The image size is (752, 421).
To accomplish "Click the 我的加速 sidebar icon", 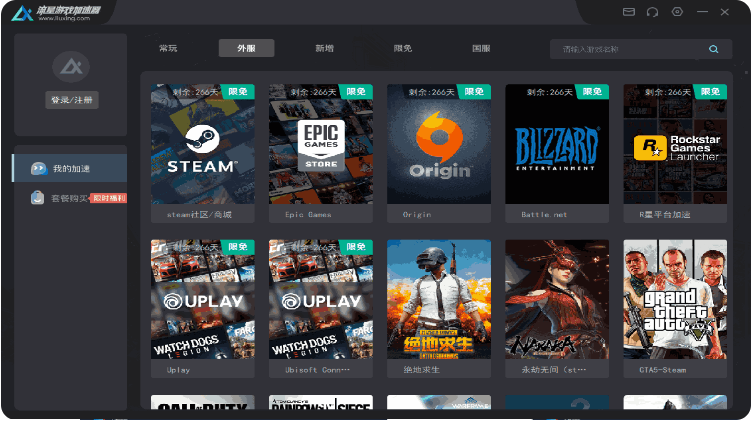I will pos(39,168).
